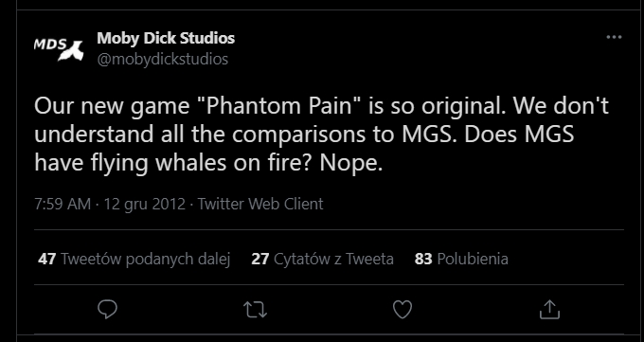Click the 7:59 AM timestamp
The width and height of the screenshot is (644, 342).
click(63, 204)
